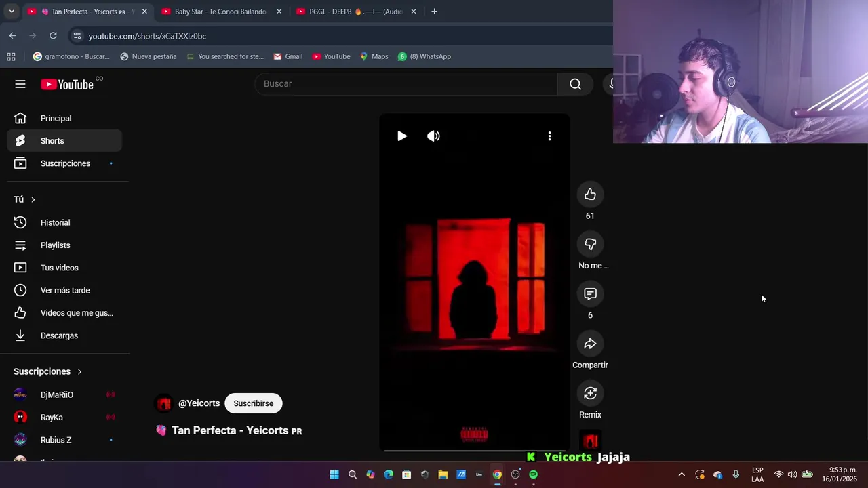Open RayKa channel subscription

pyautogui.click(x=64, y=418)
